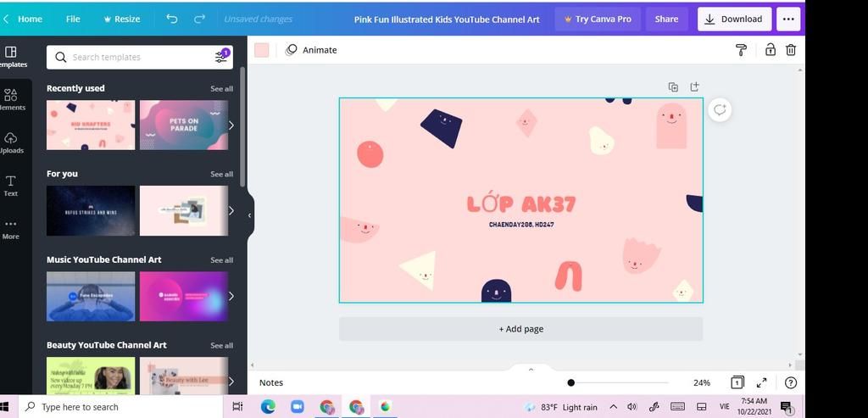Select the LỚP AK37 heading on canvas
This screenshot has height=418, width=868.
pyautogui.click(x=521, y=203)
